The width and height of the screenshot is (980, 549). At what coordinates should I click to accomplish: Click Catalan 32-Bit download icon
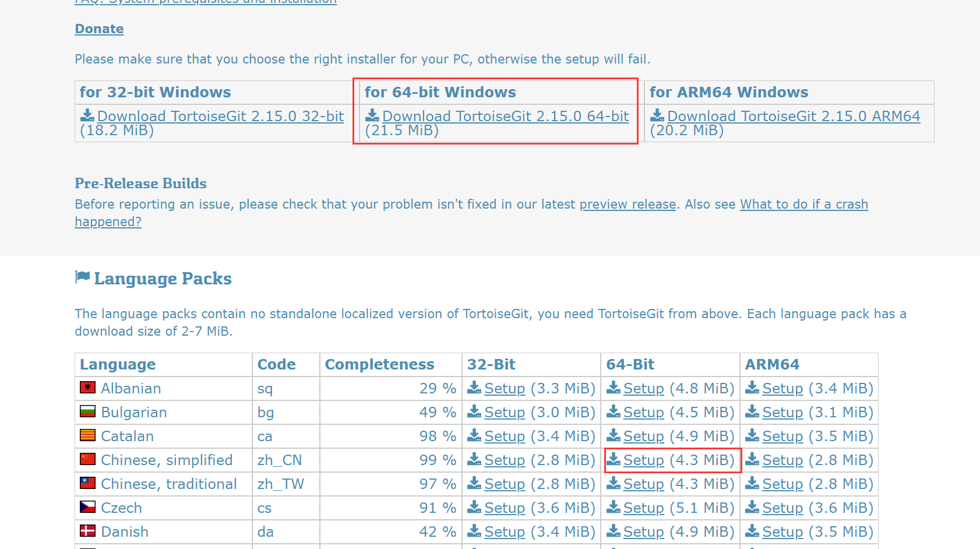point(474,435)
